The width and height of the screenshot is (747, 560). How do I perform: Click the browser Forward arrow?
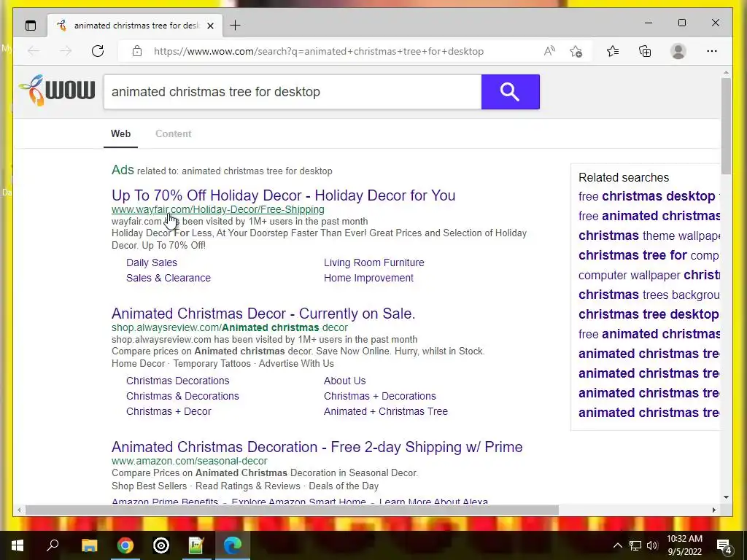point(66,51)
